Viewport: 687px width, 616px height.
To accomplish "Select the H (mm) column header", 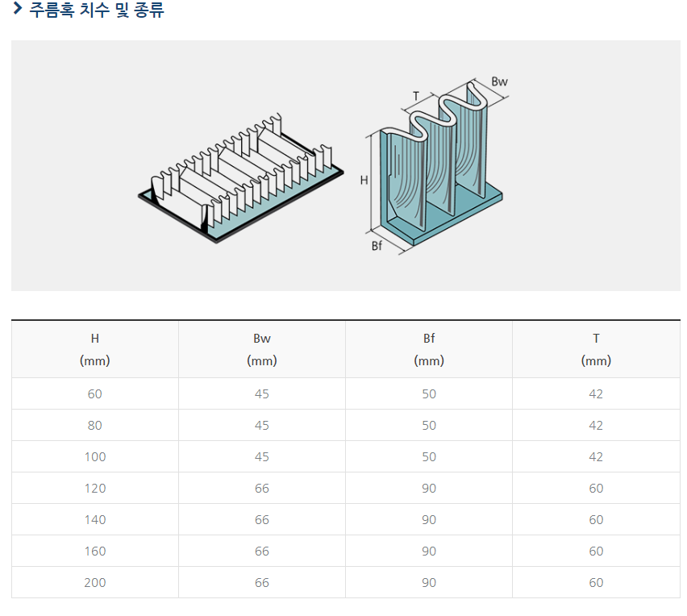I will 95,349.
